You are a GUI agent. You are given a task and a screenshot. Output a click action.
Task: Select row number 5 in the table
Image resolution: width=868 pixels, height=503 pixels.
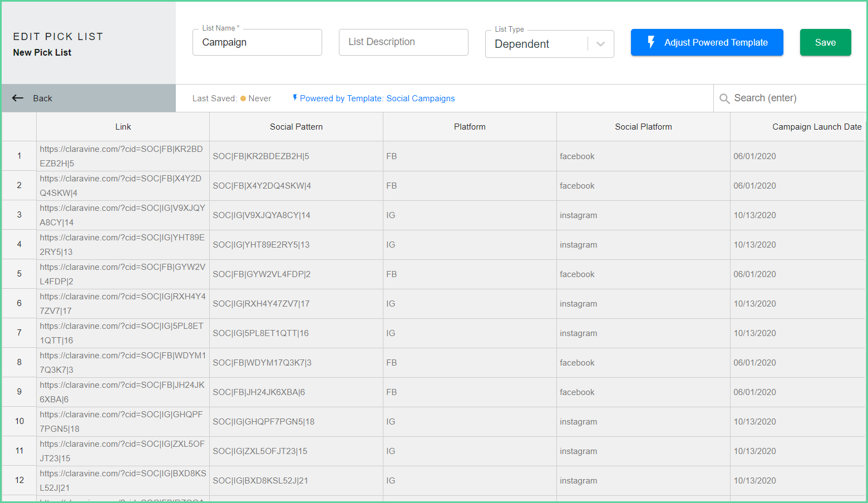[19, 274]
